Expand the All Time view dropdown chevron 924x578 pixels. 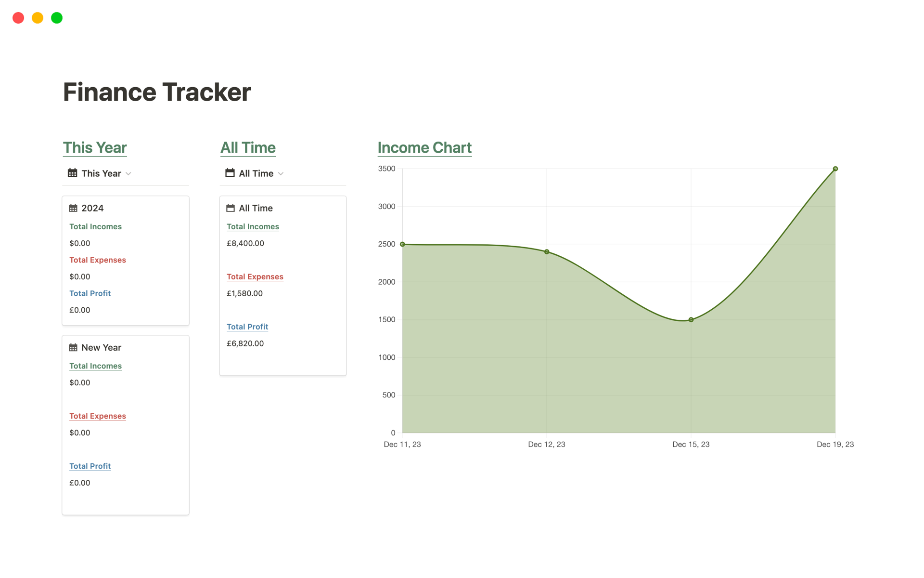pos(281,174)
